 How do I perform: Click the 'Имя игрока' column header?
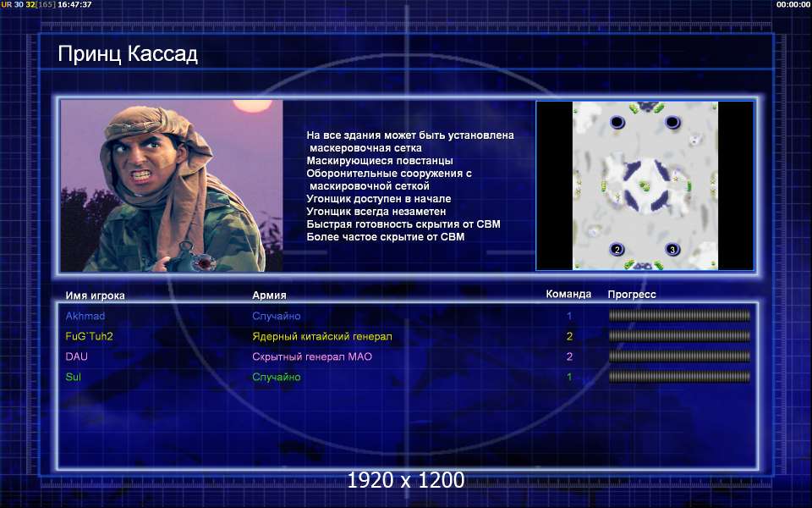coord(95,295)
